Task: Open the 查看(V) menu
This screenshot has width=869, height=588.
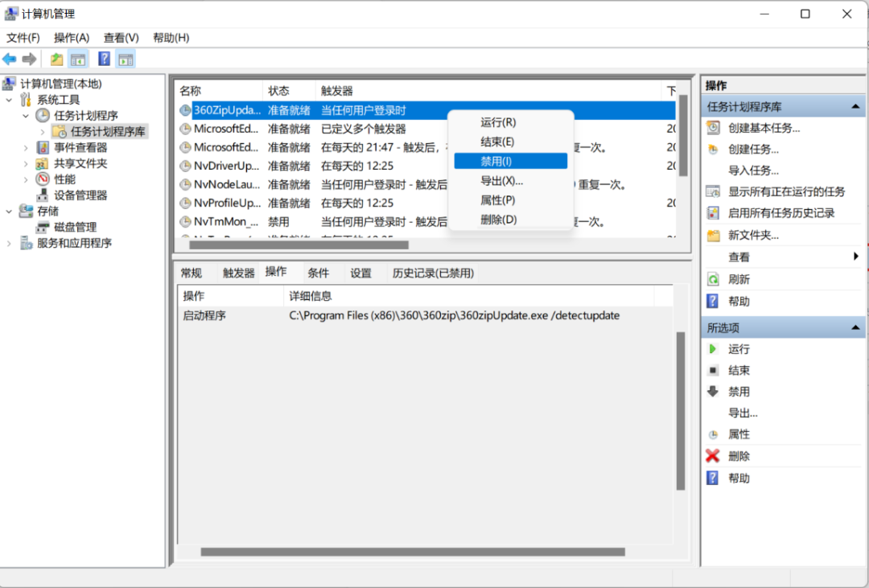Action: 121,38
